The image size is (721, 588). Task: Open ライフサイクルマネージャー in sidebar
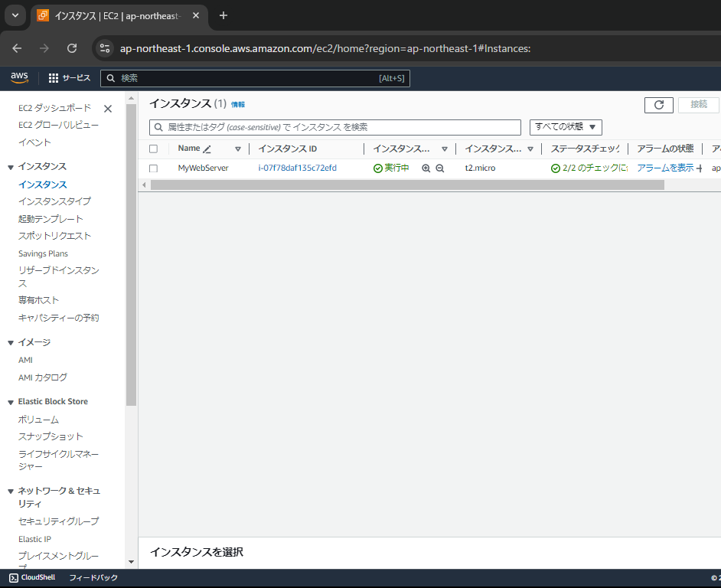(58, 460)
